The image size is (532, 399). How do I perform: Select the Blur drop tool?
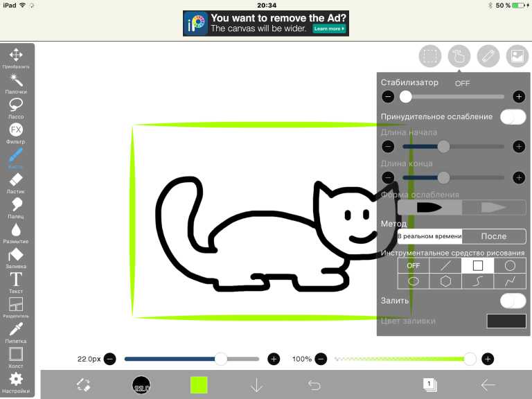16,233
